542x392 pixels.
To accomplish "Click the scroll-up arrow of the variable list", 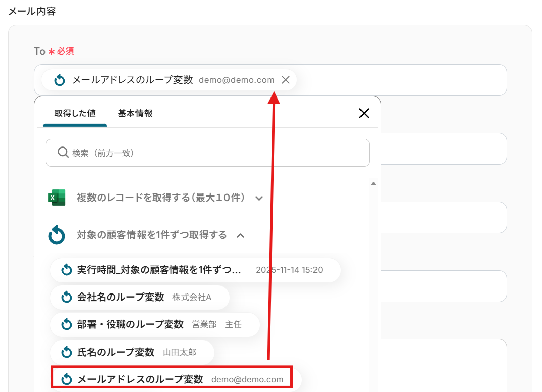I will (373, 184).
